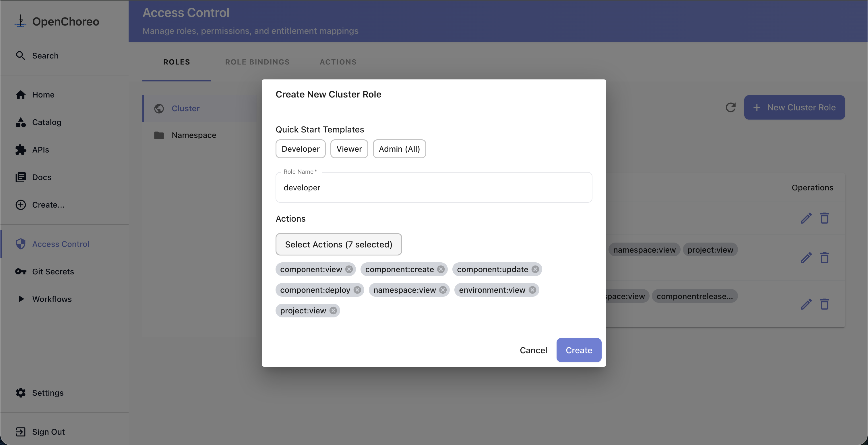The image size is (868, 445).
Task: Remove the namespace:view chip in dialog
Action: 443,290
